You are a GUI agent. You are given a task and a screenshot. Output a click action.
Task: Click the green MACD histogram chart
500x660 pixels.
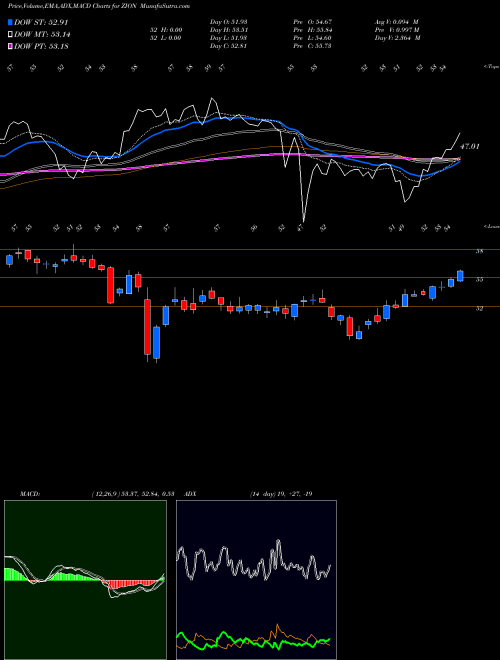85,580
